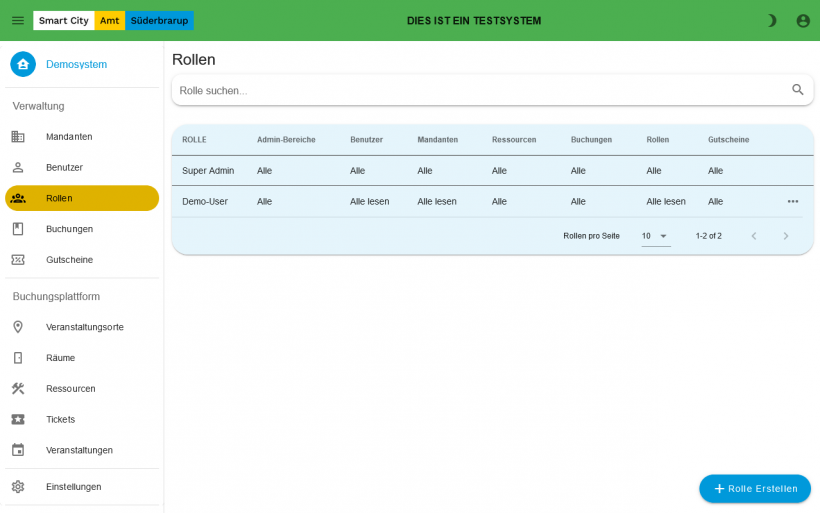Open the Gutscheine sidebar entry
Viewport: 820px width, 513px height.
69,260
